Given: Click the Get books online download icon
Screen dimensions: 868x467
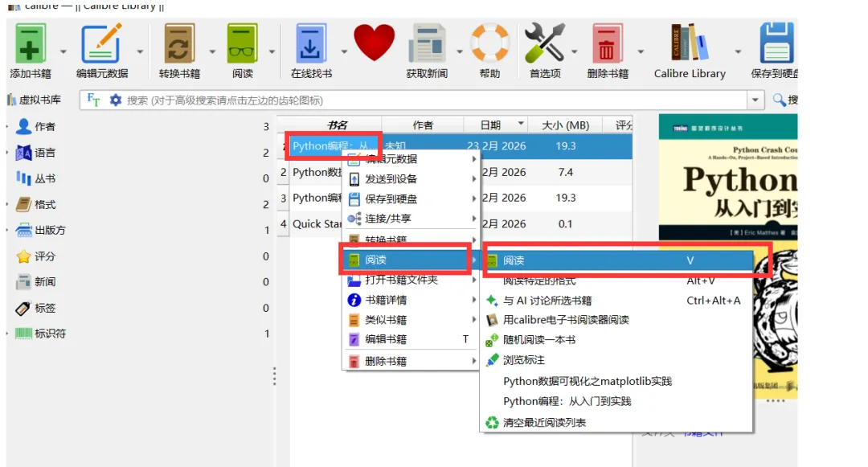Looking at the screenshot, I should [x=310, y=43].
